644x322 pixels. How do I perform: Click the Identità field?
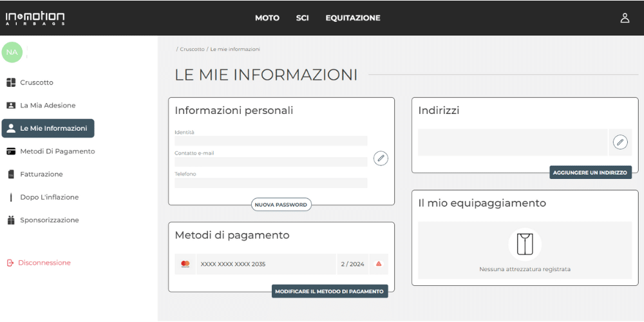pyautogui.click(x=270, y=141)
